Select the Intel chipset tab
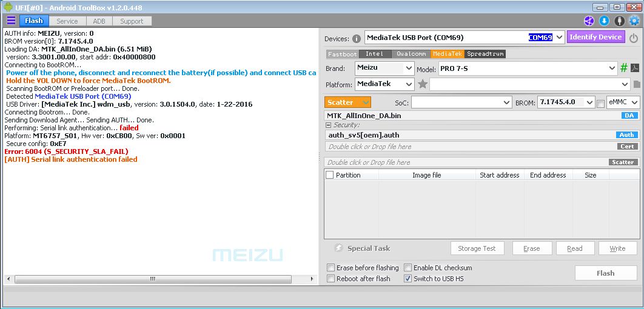Viewport: 644px width, 309px height. [375, 54]
